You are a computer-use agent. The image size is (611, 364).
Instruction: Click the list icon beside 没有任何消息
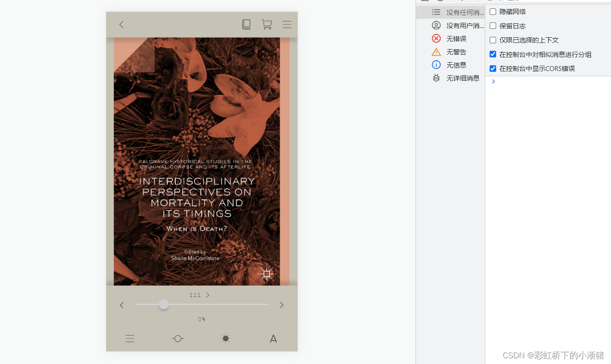(x=436, y=12)
